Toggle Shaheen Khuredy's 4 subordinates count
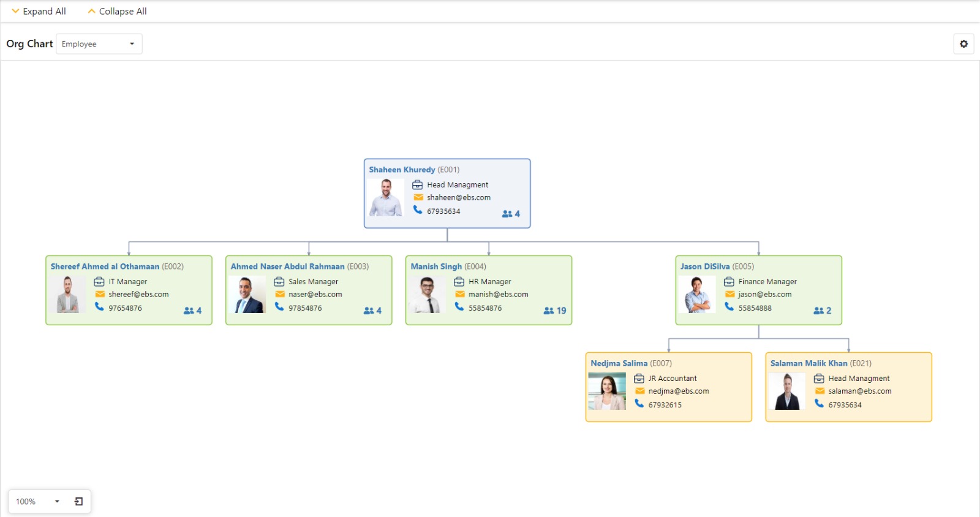This screenshot has height=517, width=980. point(511,214)
